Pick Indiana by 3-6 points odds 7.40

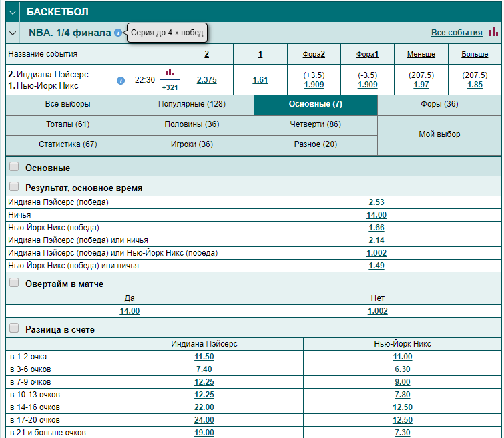(x=204, y=369)
